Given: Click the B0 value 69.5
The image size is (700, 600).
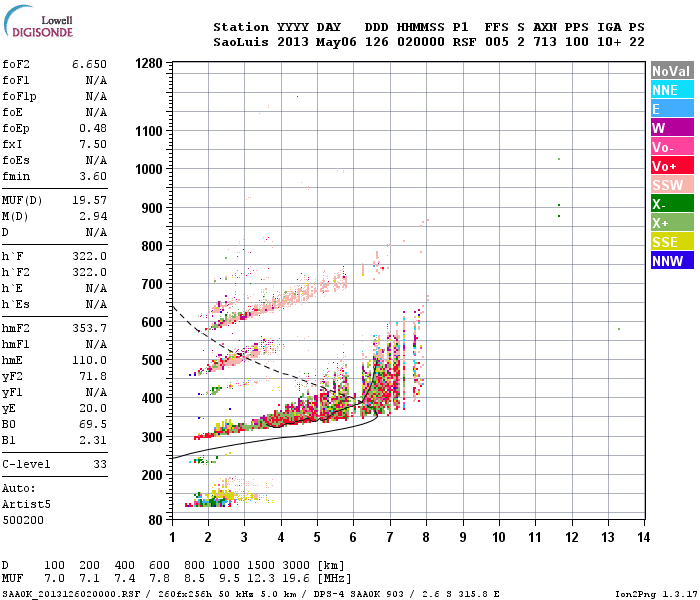Looking at the screenshot, I should click(93, 425).
